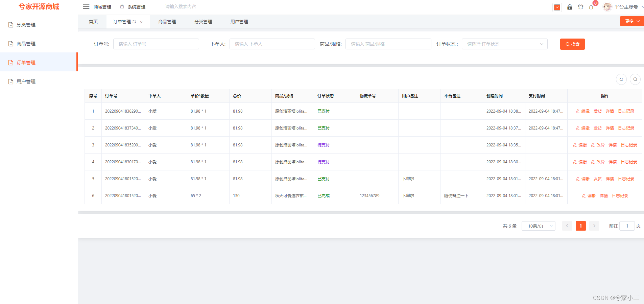The width and height of the screenshot is (644, 304).
Task: Expand the 10条/页 page size dropdown
Action: point(539,226)
